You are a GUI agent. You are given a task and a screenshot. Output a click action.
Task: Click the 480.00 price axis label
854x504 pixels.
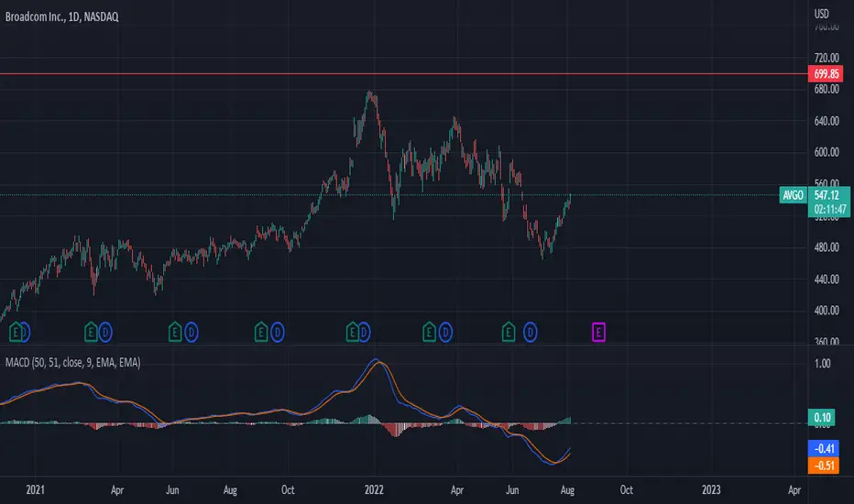click(x=827, y=247)
